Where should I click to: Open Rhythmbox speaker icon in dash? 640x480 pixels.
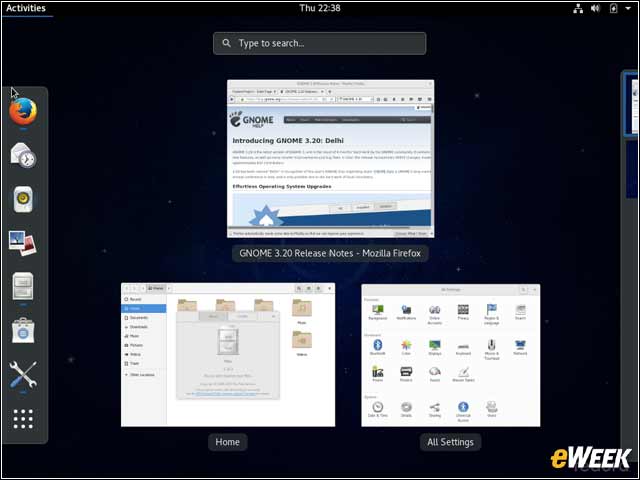[x=23, y=200]
